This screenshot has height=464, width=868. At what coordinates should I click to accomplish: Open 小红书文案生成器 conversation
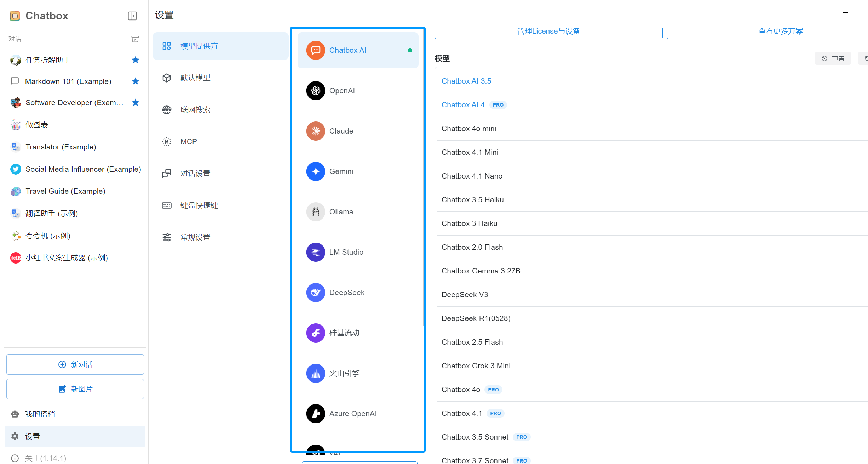(75, 258)
